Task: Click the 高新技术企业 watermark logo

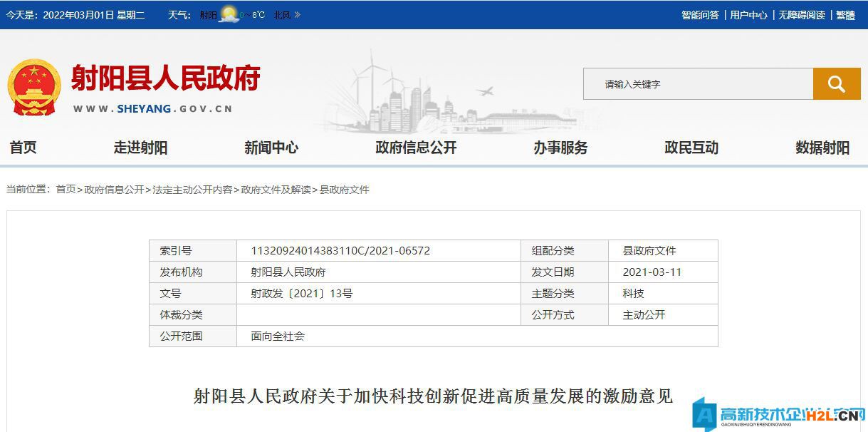Action: (779, 415)
